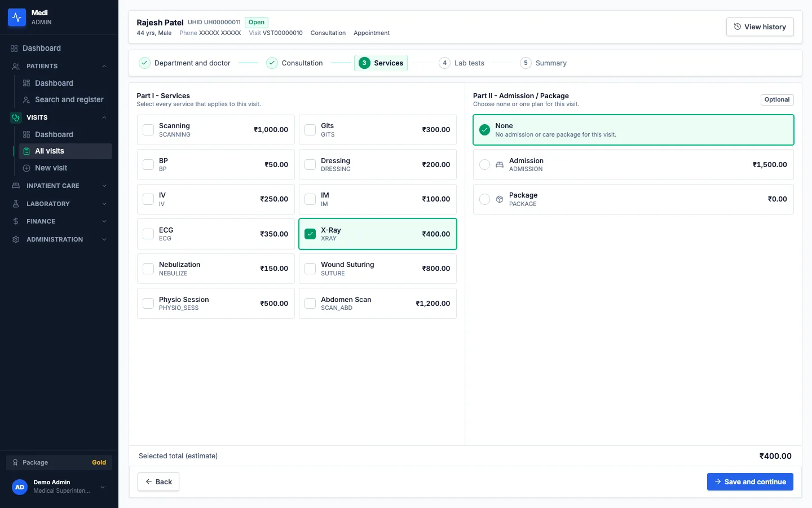Click the Laboratory flask icon in sidebar
The height and width of the screenshot is (508, 812).
tap(16, 204)
